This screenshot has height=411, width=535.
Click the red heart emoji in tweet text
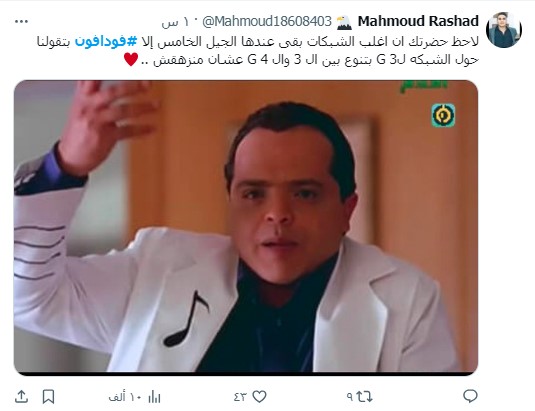coord(131,59)
